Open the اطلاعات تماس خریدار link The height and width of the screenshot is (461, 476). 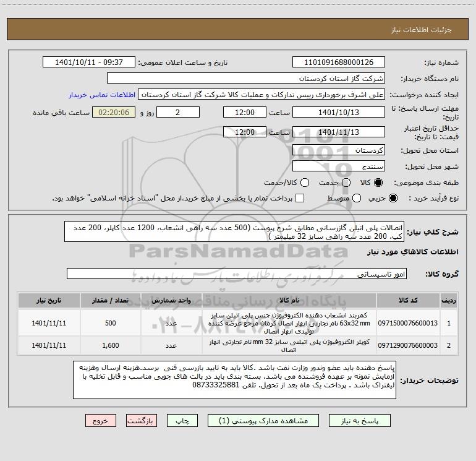(x=102, y=95)
